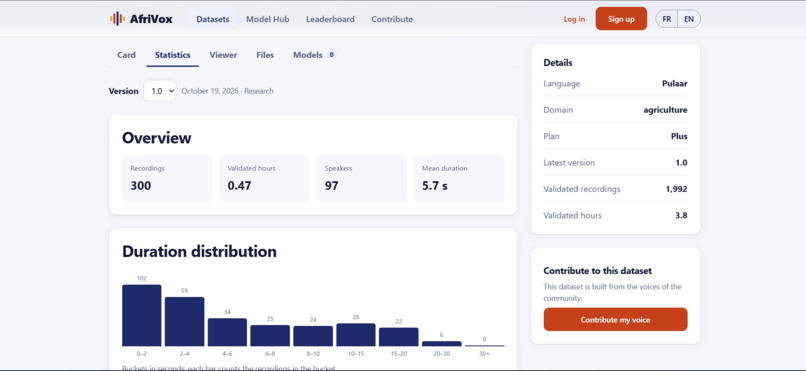The width and height of the screenshot is (806, 371).
Task: Click the 6–8 bar labeled 25
Action: pyautogui.click(x=270, y=336)
